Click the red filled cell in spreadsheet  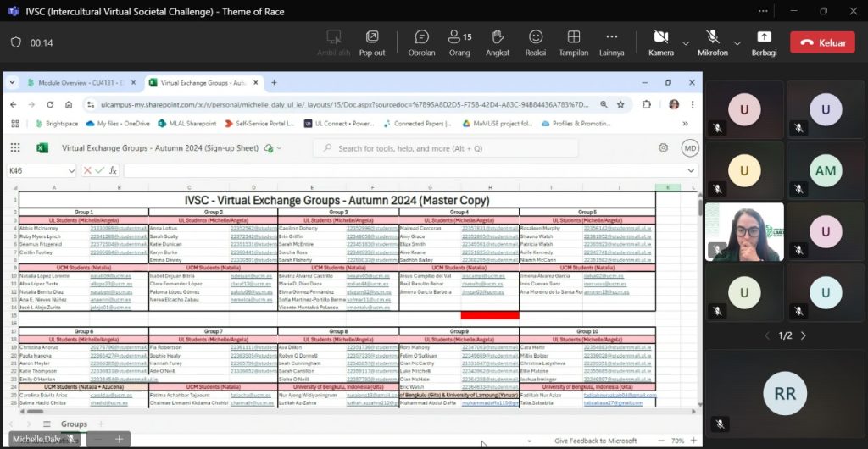click(x=489, y=315)
